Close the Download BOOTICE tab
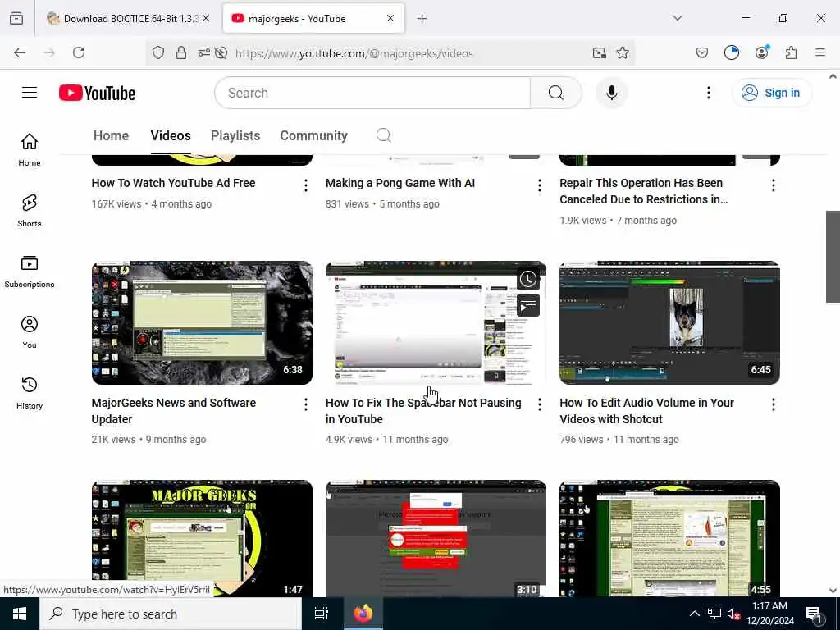840x630 pixels. (206, 18)
